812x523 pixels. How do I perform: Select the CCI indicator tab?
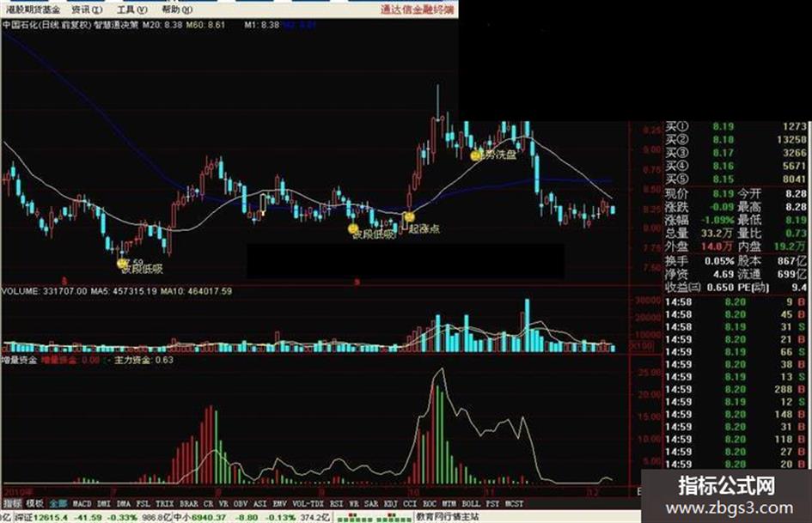tap(410, 503)
